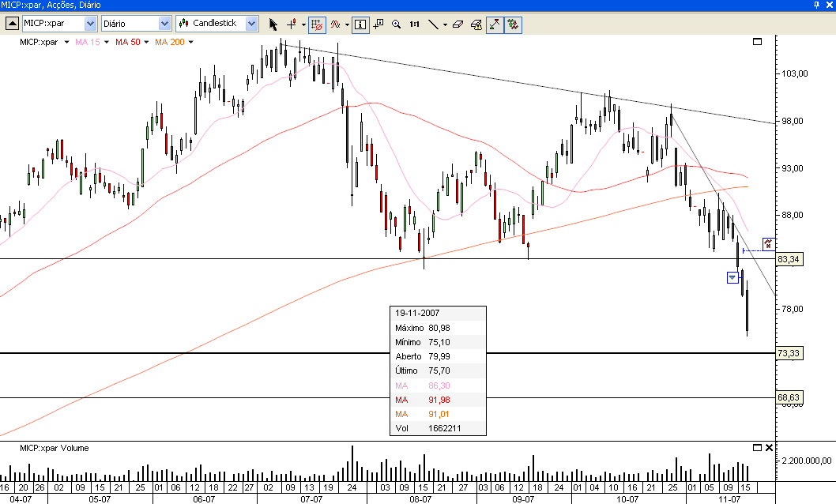Select the eraser tool
The image size is (836, 504).
tap(458, 24)
